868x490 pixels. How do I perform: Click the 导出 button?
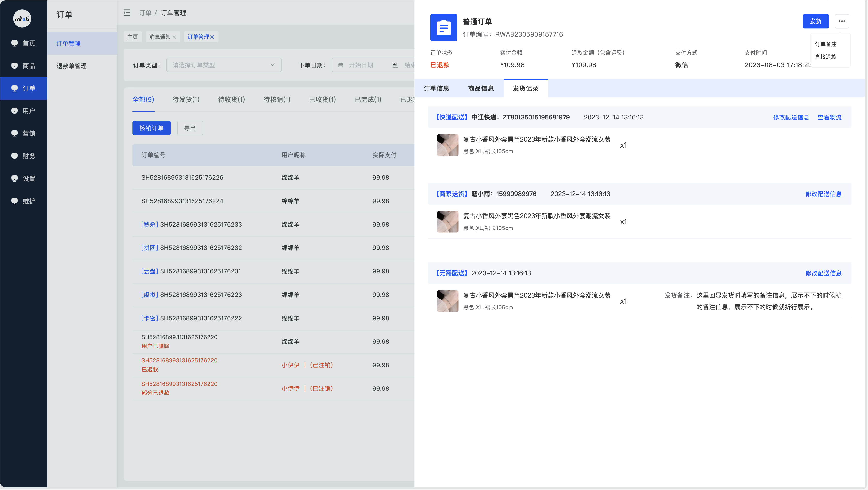[190, 128]
